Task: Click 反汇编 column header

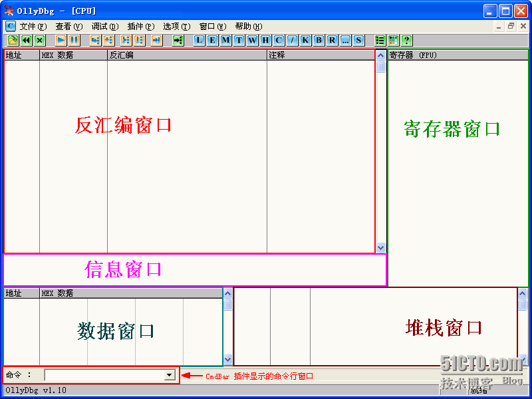Action: (187, 55)
